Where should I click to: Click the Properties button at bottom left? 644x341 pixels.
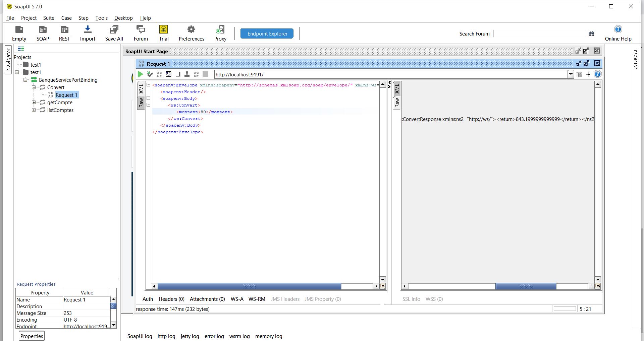(x=31, y=335)
